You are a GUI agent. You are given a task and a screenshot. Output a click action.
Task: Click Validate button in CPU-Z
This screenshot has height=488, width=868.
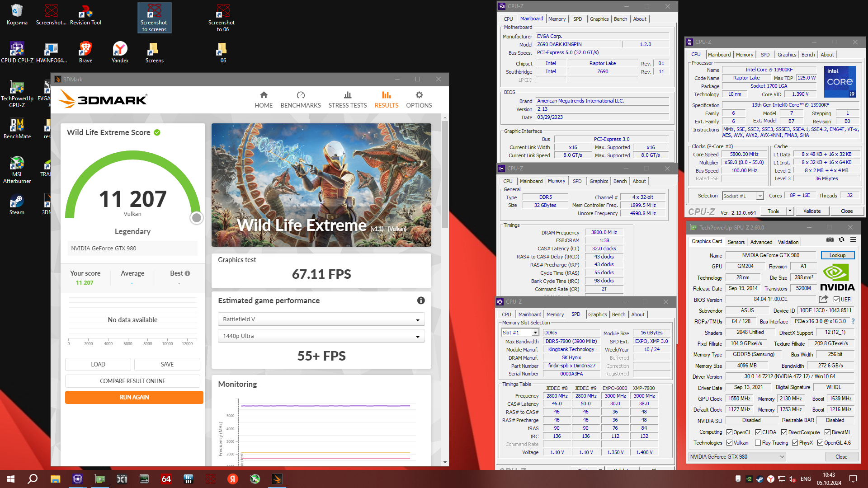coord(812,211)
